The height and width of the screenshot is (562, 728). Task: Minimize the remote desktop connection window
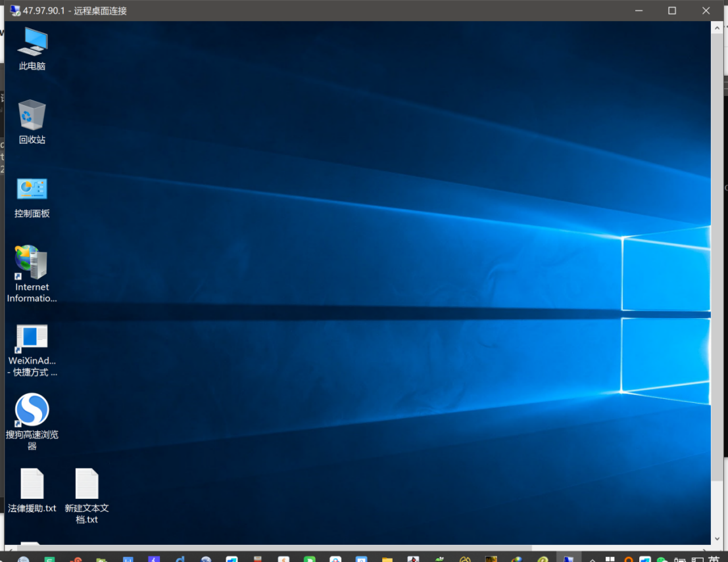point(638,11)
